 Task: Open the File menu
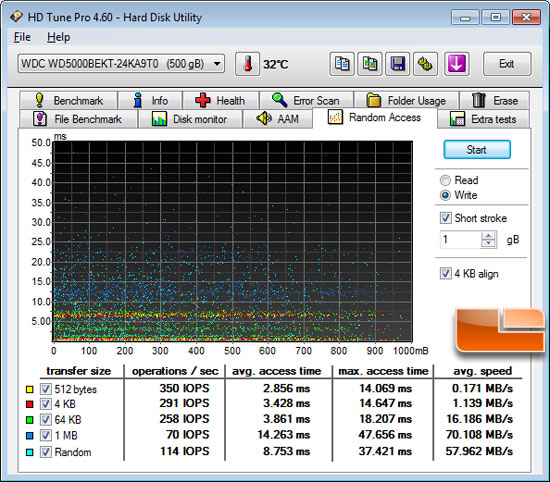(22, 37)
